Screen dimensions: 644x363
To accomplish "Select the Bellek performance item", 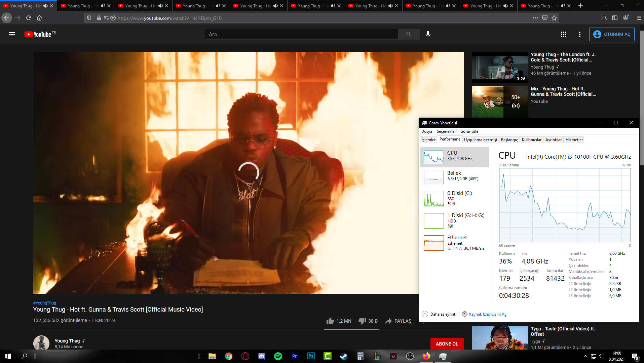I will [x=455, y=177].
